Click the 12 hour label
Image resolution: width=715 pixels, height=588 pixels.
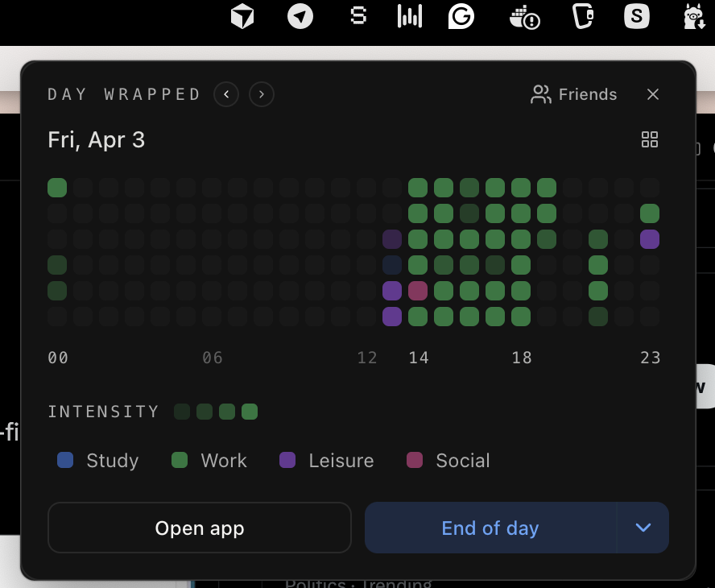[367, 358]
